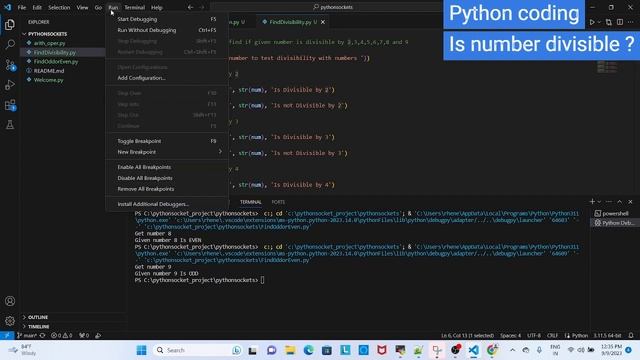Open the terminal launch profile dropdown
640x360 pixels.
[599, 202]
